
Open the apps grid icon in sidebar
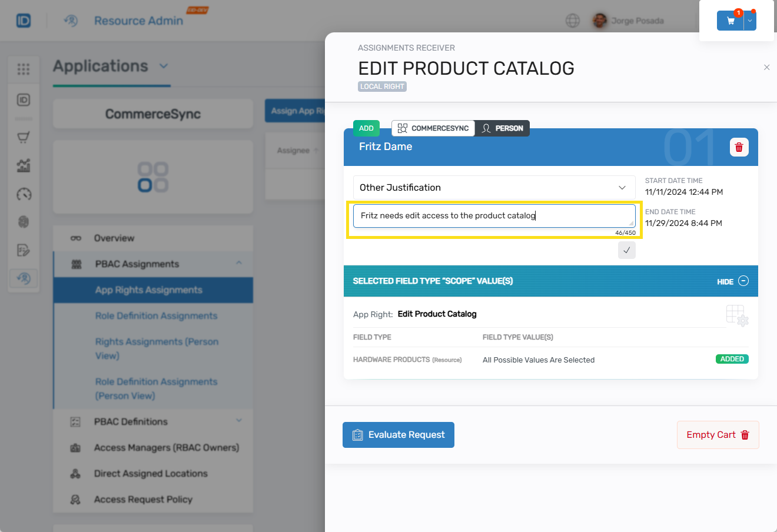[24, 69]
